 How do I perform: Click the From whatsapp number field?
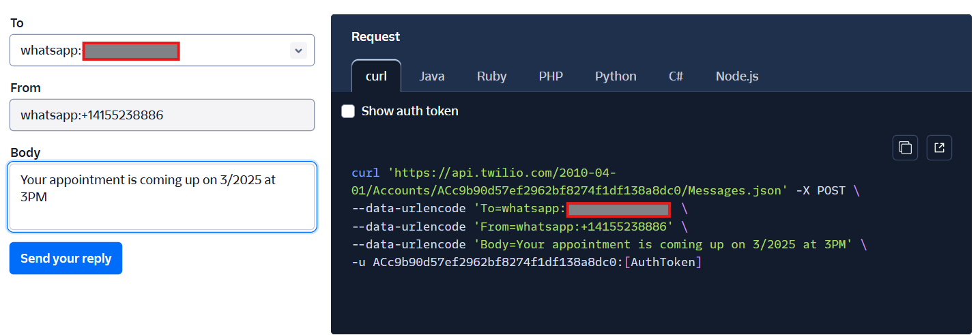tap(162, 115)
